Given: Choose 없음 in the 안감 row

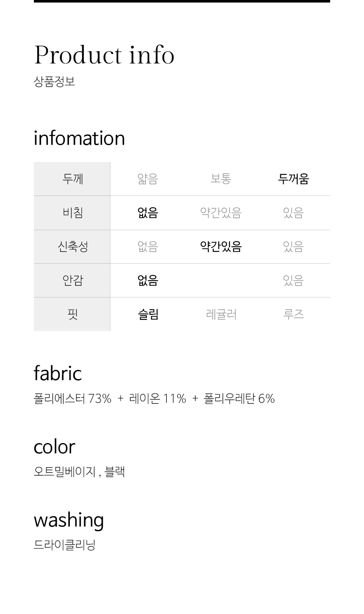Looking at the screenshot, I should click(x=148, y=280).
